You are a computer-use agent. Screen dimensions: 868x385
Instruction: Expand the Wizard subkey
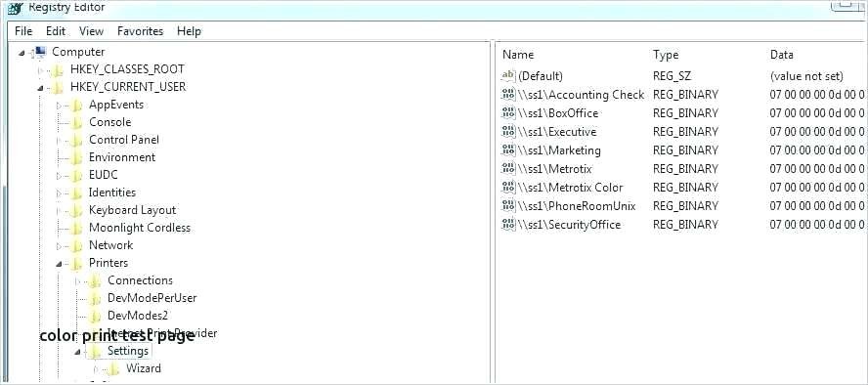point(96,369)
